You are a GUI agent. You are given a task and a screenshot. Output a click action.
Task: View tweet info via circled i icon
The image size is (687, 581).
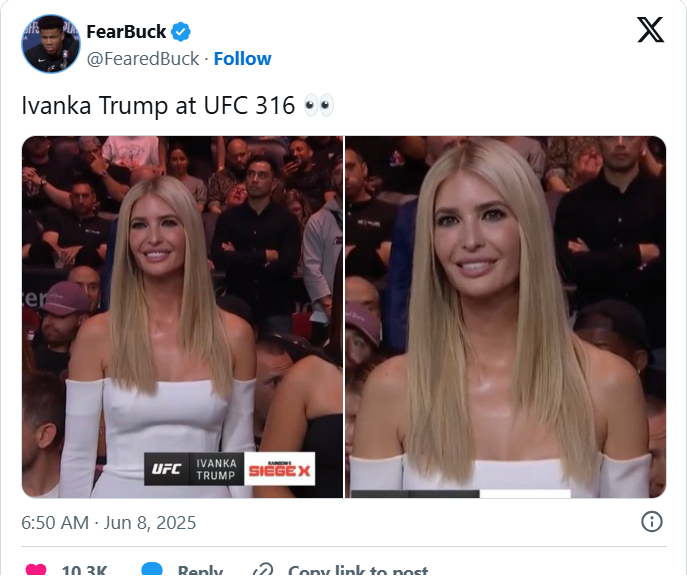tap(652, 522)
